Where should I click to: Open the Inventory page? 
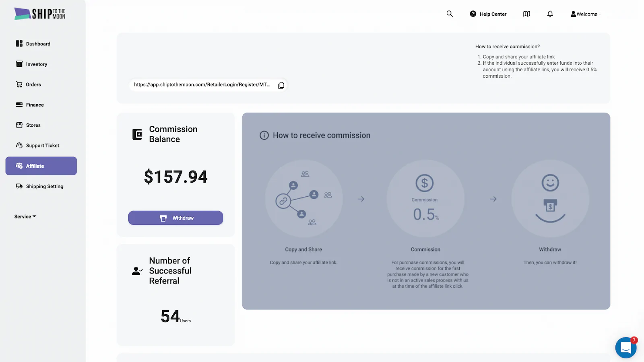(36, 64)
